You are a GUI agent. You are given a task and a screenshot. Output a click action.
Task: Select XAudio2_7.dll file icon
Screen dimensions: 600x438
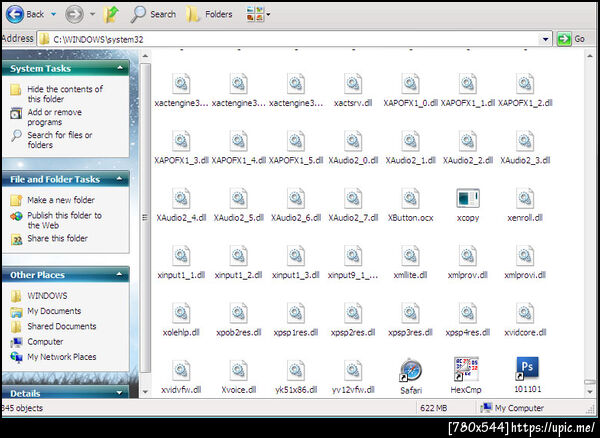353,198
